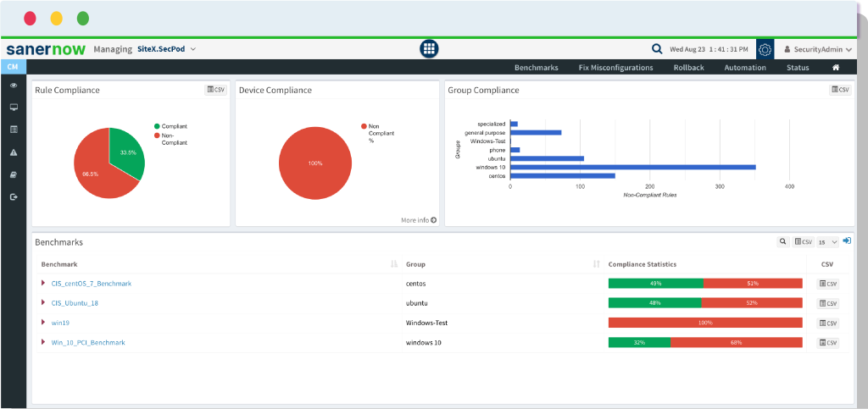Expand CIS_Ubuntu_18 row
Viewport: 868px width, 409px height.
(44, 302)
